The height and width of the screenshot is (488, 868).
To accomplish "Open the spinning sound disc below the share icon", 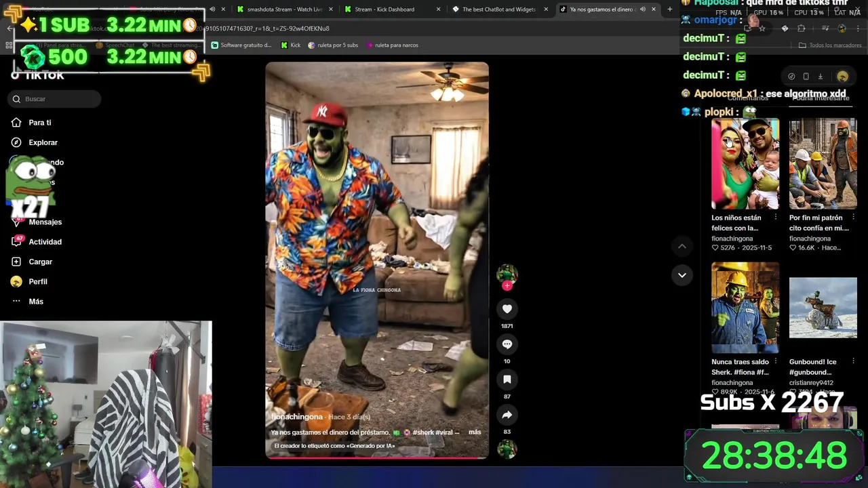I will [507, 449].
